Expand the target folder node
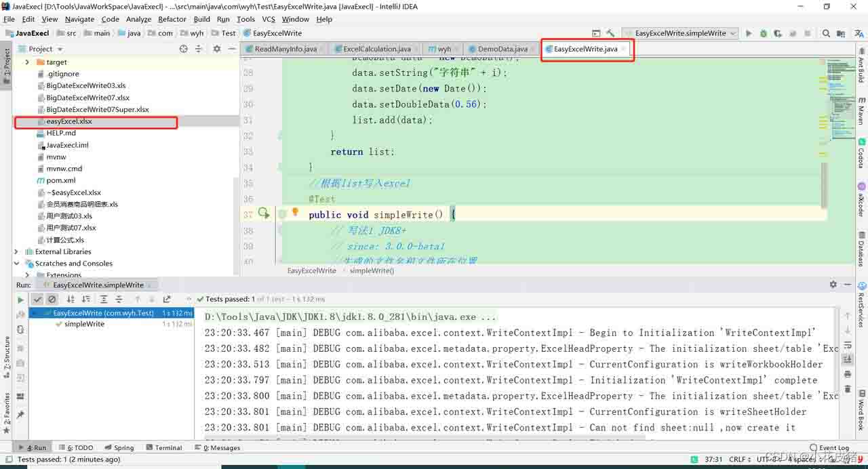868x469 pixels. click(x=27, y=62)
